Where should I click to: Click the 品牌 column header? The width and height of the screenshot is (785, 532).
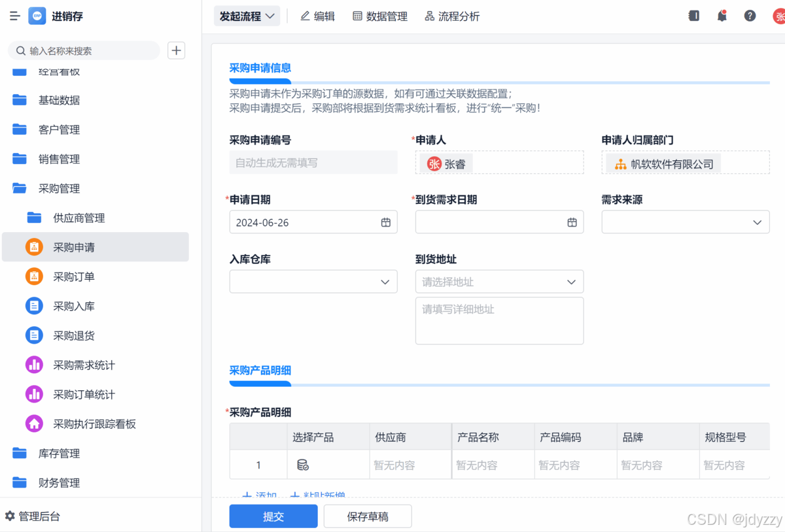[657, 437]
